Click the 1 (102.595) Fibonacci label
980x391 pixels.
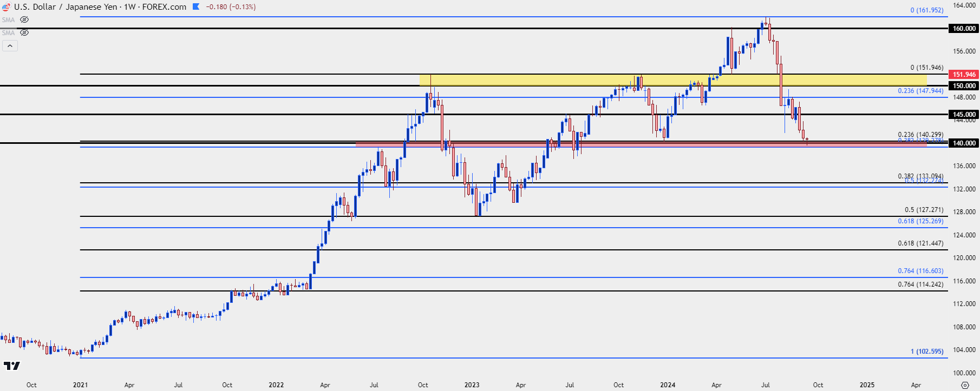point(927,352)
